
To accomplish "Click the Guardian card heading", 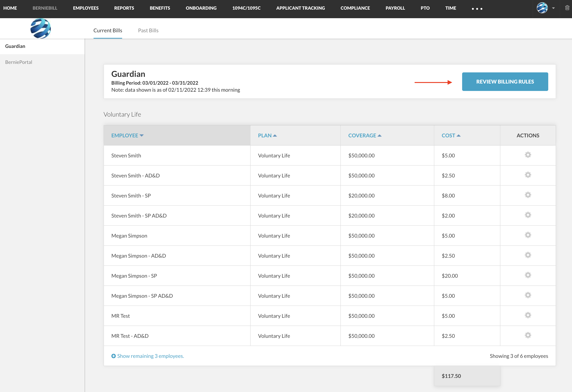I will [x=128, y=74].
